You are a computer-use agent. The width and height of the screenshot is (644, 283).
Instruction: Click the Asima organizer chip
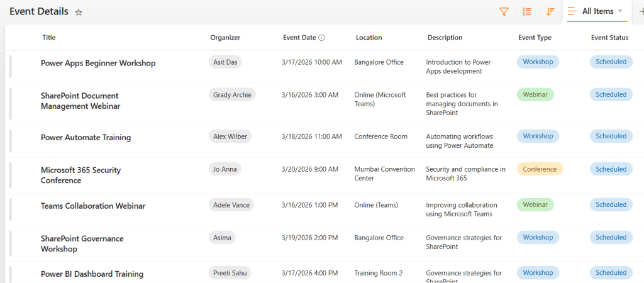[222, 238]
